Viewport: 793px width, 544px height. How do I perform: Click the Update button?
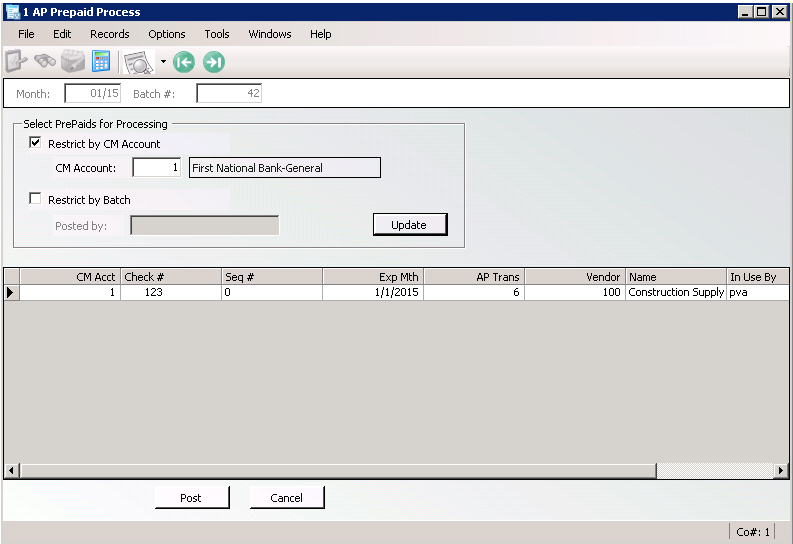point(410,224)
